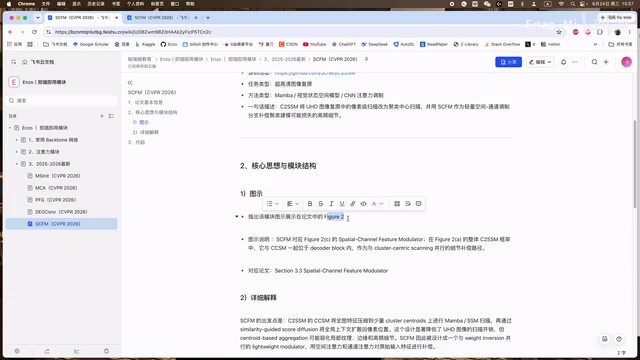This screenshot has width=640, height=360.
Task: Open Spotlight search in the menu bar
Action: 573,4
